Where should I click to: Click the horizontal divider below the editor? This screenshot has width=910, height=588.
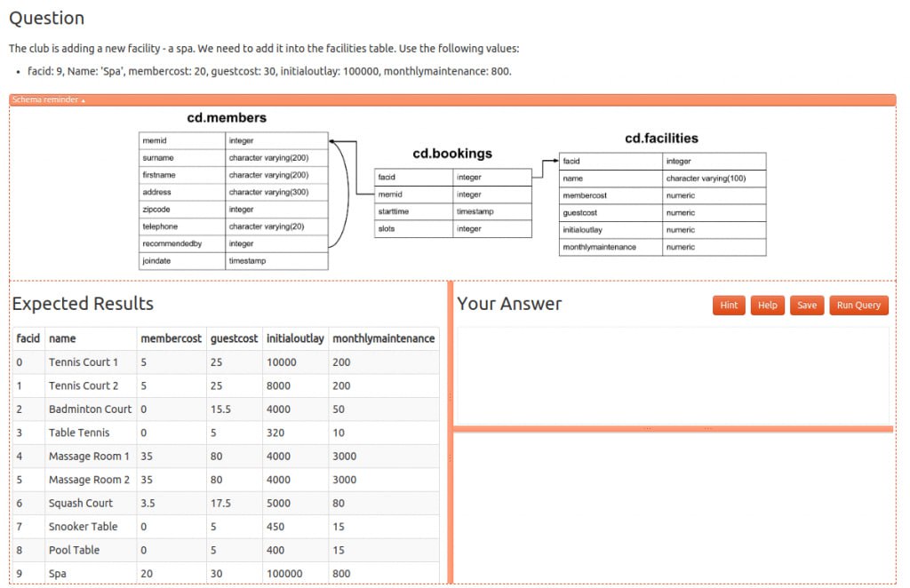673,429
